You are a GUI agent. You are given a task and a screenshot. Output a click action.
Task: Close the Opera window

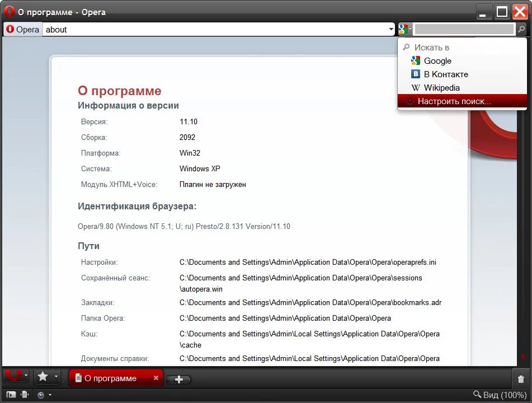[520, 12]
